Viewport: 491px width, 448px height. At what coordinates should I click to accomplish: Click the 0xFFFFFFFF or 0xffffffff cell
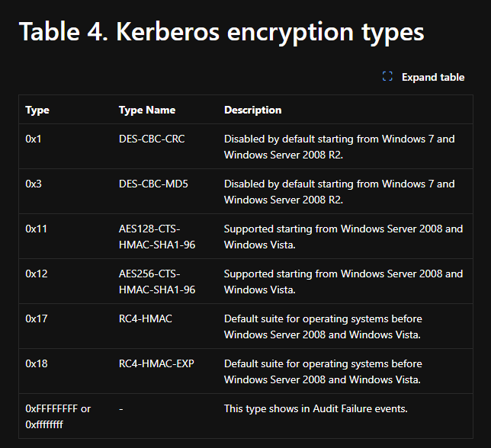58,416
